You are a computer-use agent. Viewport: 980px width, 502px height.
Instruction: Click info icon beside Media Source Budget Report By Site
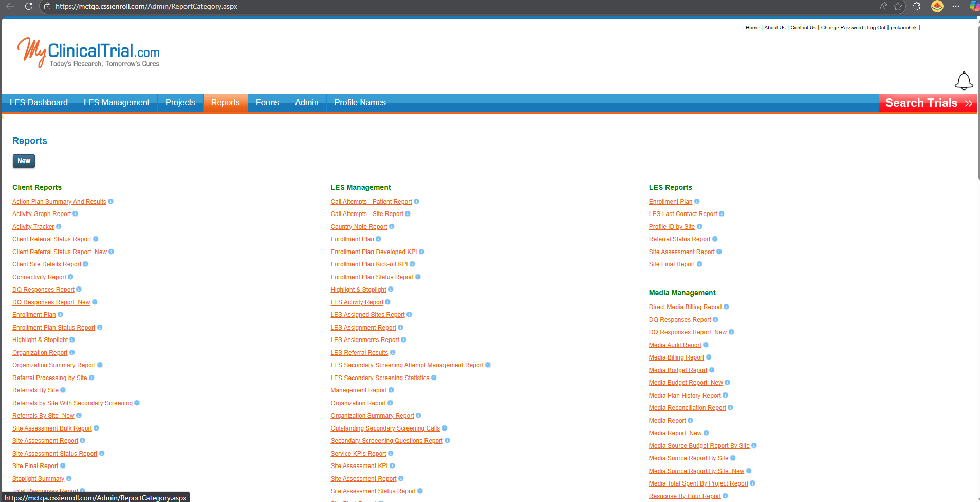coord(754,445)
